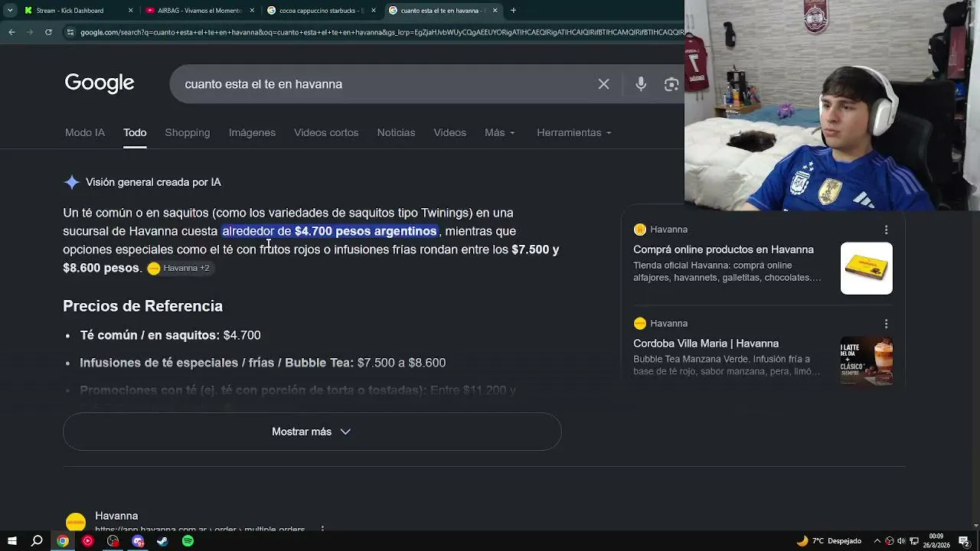980x551 pixels.
Task: Select the 'Té común / en saquitos: $4.700' line
Action: 171,335
